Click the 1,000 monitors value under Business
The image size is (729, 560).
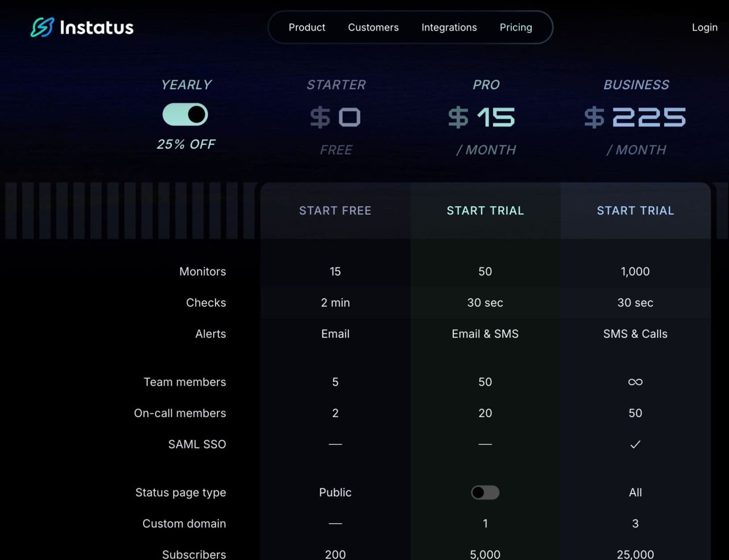(x=635, y=271)
